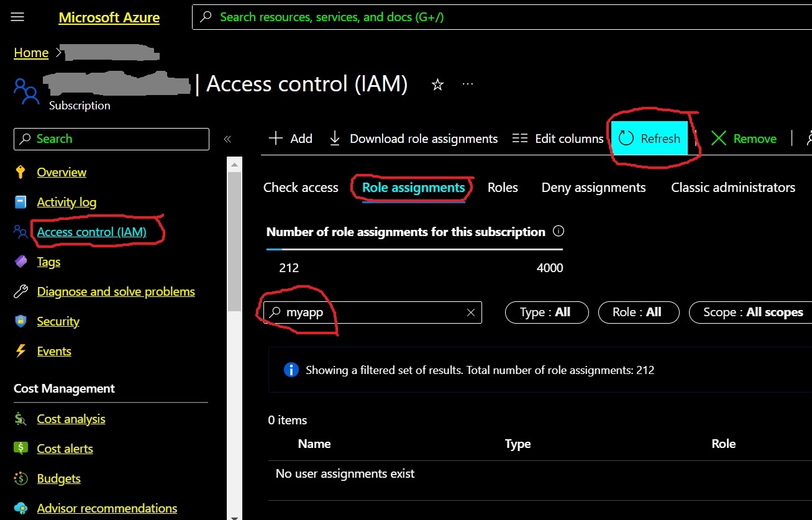812x520 pixels.
Task: Open Security in the sidebar
Action: click(x=58, y=321)
